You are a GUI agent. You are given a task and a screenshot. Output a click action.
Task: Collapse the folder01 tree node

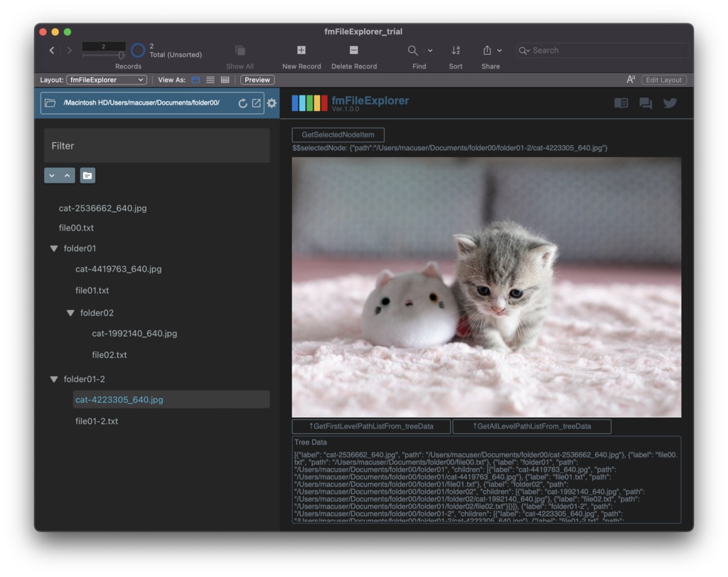(54, 248)
